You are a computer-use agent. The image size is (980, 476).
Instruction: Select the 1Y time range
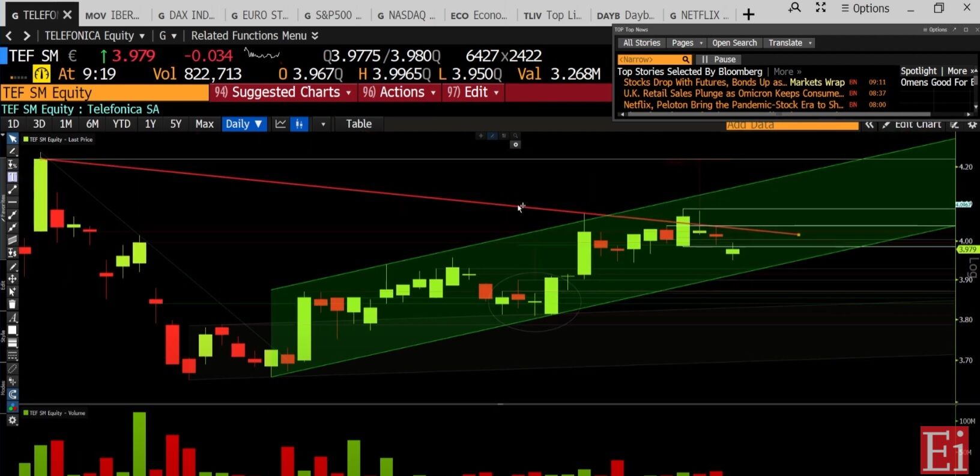point(150,124)
